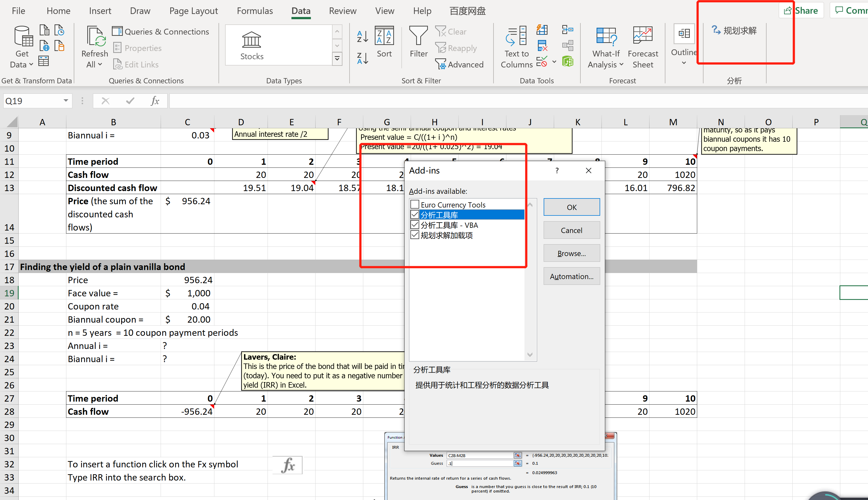Check the Euro Currency Tools checkbox
868x500 pixels.
(415, 204)
